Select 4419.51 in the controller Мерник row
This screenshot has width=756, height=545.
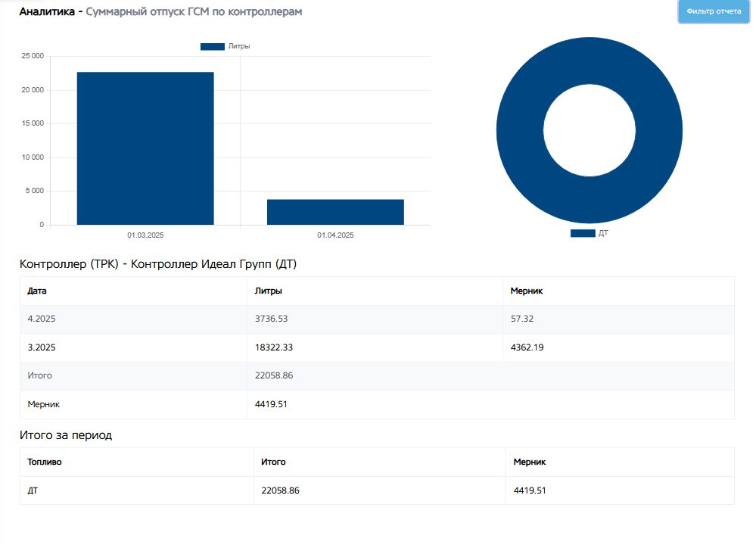(271, 404)
